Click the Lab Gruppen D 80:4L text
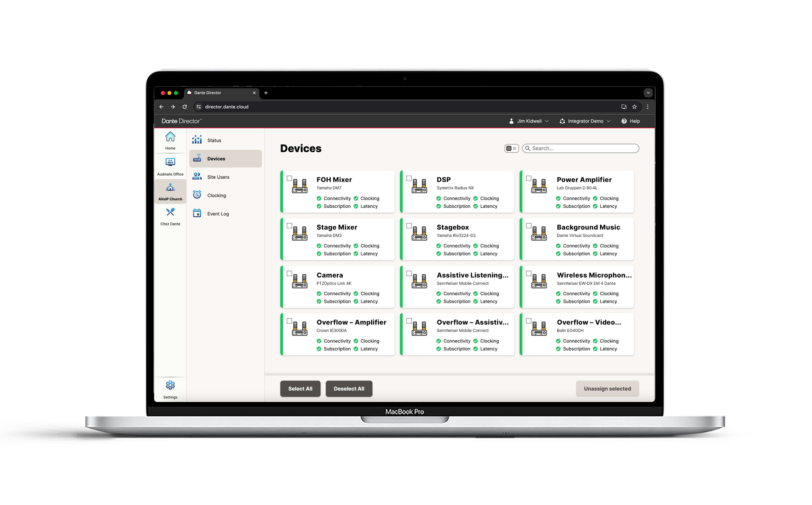Screen dimensions: 812x505 577,188
